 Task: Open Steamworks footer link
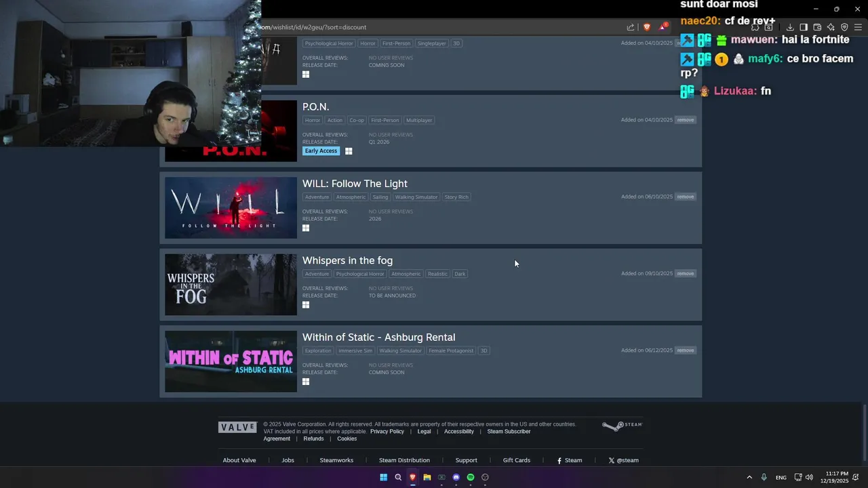click(x=336, y=460)
